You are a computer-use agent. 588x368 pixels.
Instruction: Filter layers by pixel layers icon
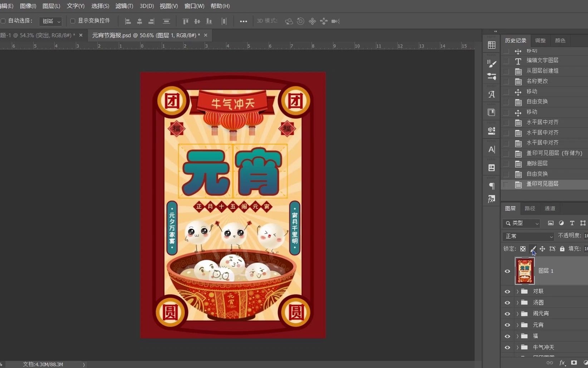click(551, 223)
